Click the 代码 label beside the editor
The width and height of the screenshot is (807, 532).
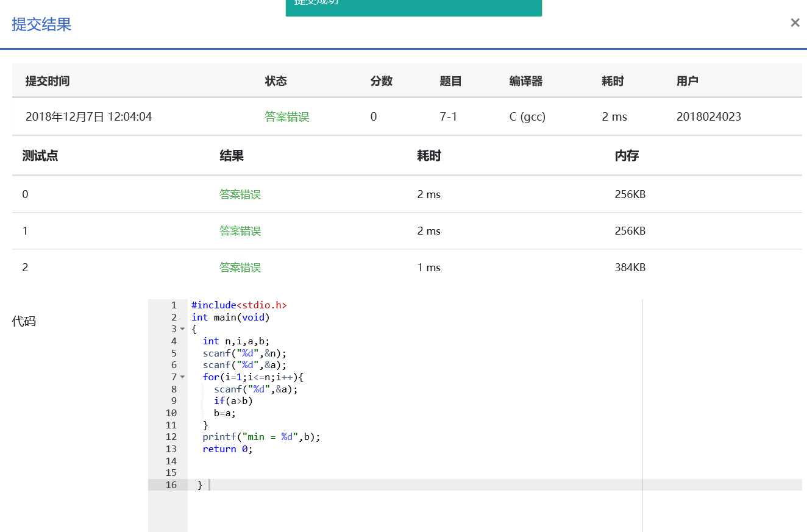24,321
